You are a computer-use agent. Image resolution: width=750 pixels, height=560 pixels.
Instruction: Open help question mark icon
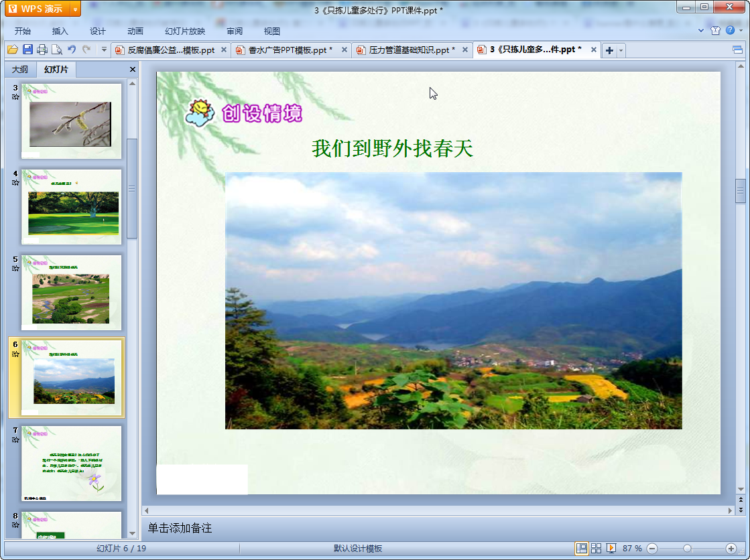coord(730,30)
